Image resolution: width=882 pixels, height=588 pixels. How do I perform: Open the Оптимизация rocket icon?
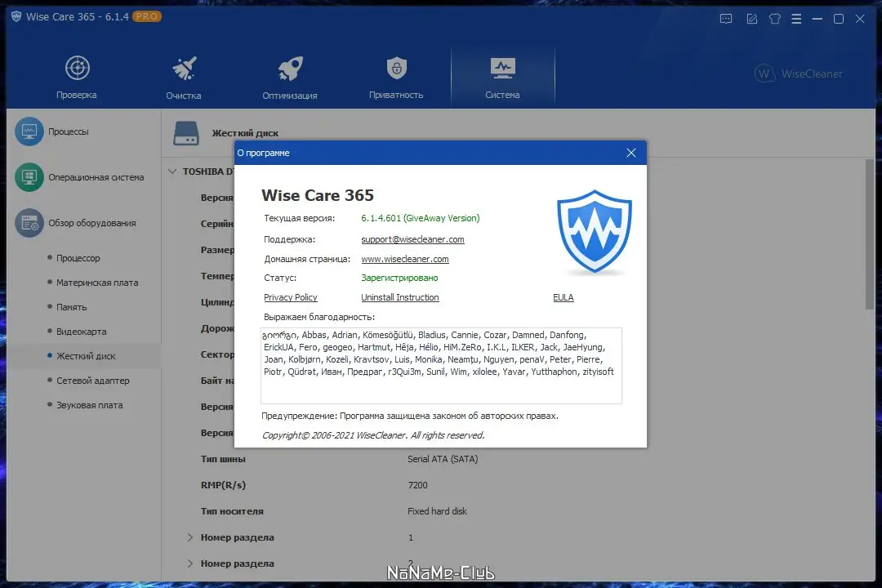pos(290,69)
